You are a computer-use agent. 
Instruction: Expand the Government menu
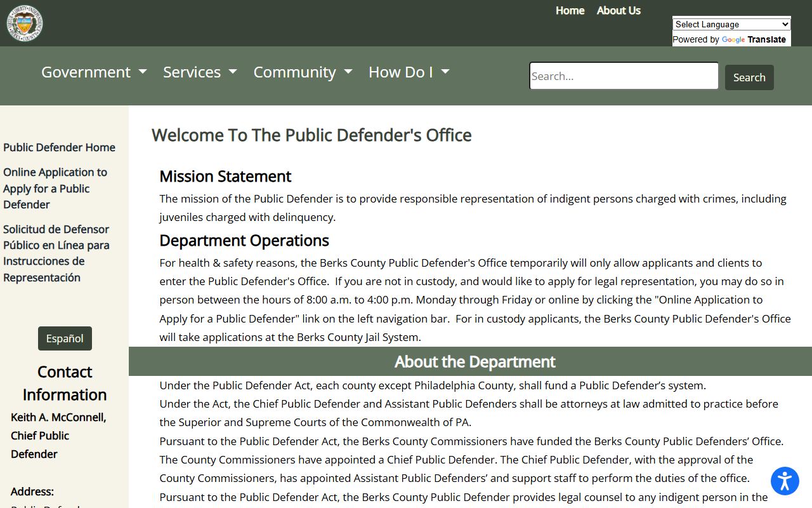point(94,72)
